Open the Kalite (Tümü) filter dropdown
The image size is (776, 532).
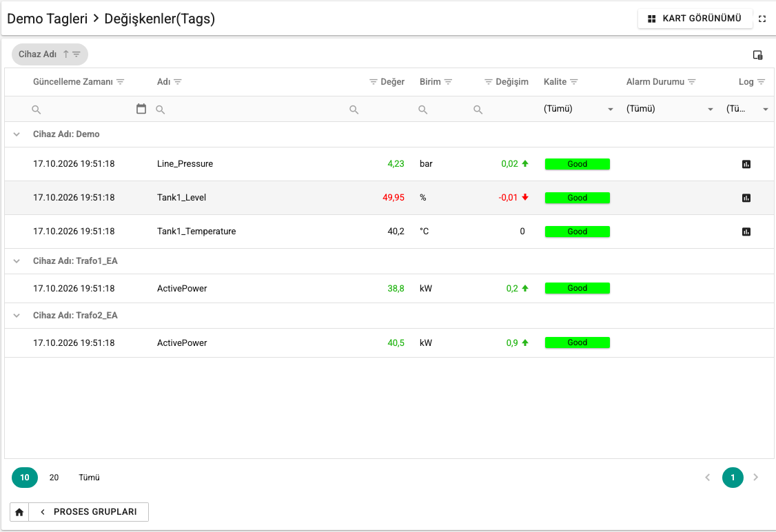point(578,109)
